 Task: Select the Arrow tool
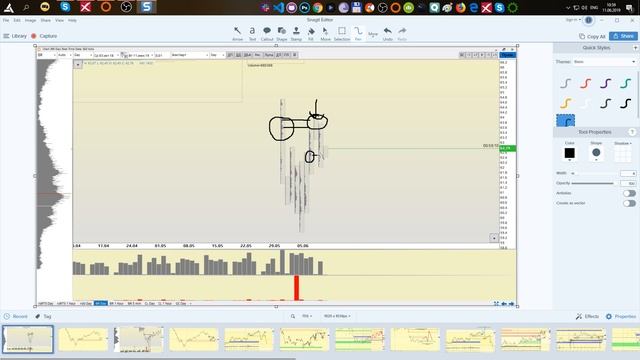click(238, 33)
